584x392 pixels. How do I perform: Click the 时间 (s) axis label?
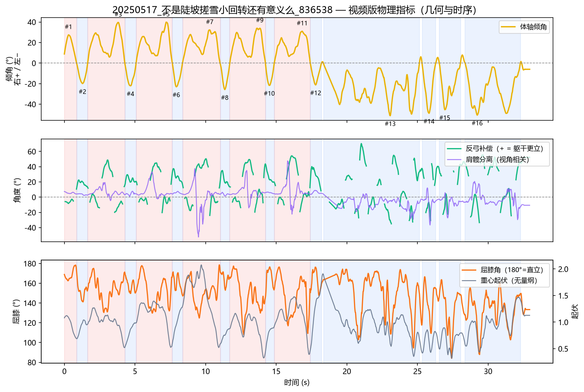pos(297,382)
